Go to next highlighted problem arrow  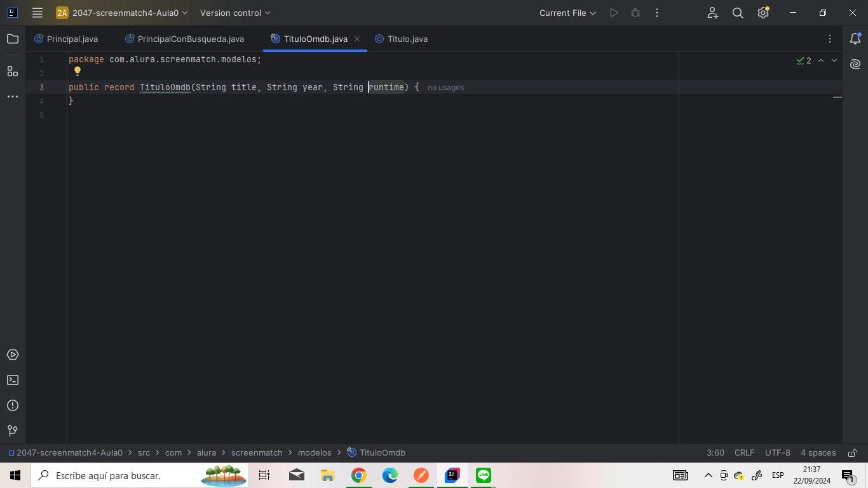834,60
